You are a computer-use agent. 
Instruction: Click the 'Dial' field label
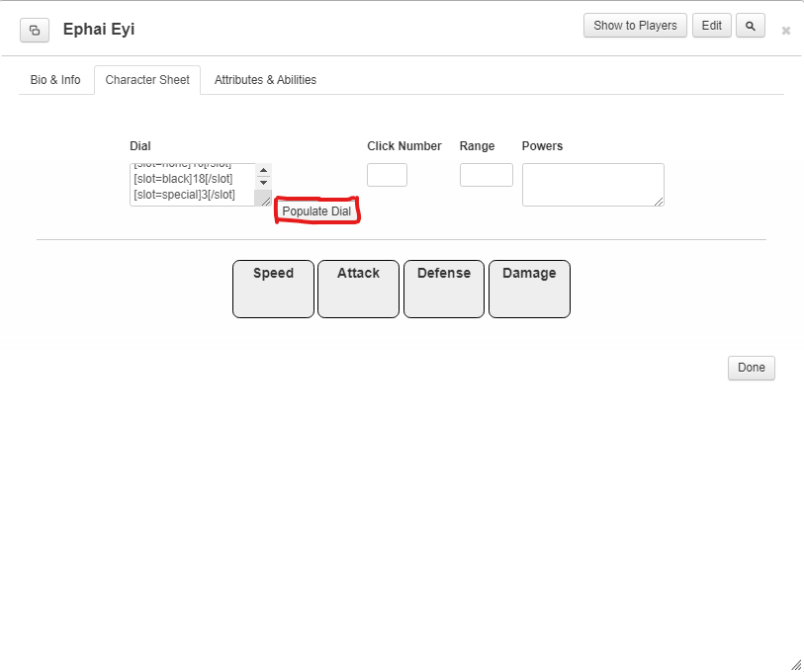point(140,146)
